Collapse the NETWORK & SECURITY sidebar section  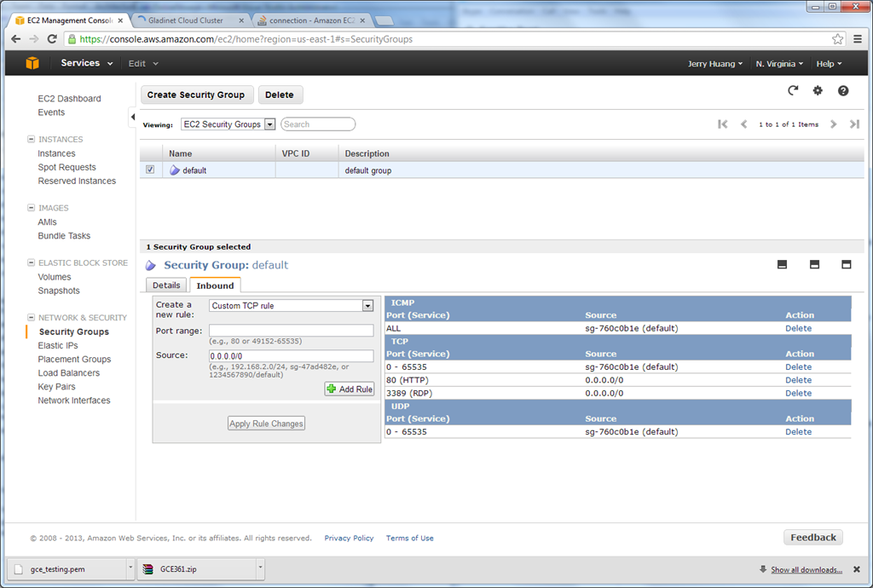32,318
